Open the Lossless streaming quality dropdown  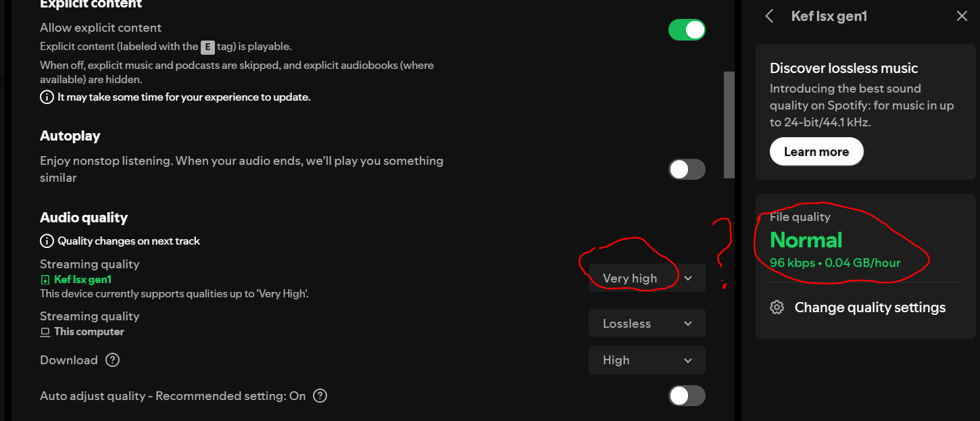pos(647,324)
